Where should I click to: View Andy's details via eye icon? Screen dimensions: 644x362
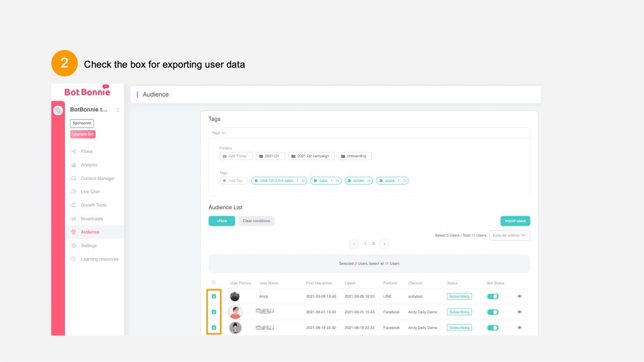tap(519, 296)
